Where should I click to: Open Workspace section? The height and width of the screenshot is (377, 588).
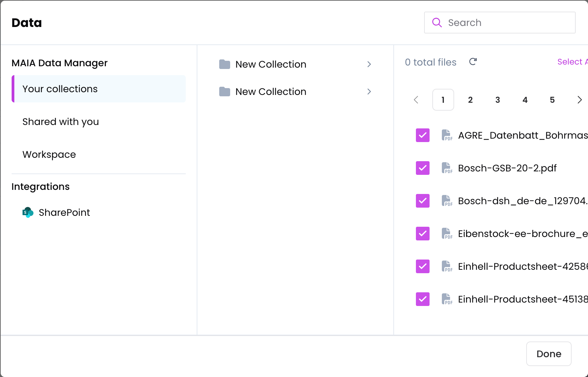99,154
